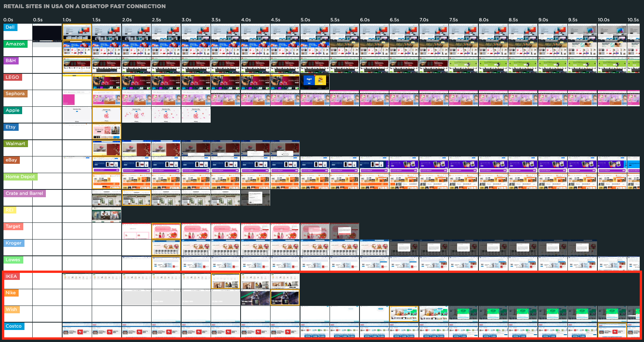This screenshot has width=644, height=342.
Task: Select the Costco site label
Action: point(14,326)
